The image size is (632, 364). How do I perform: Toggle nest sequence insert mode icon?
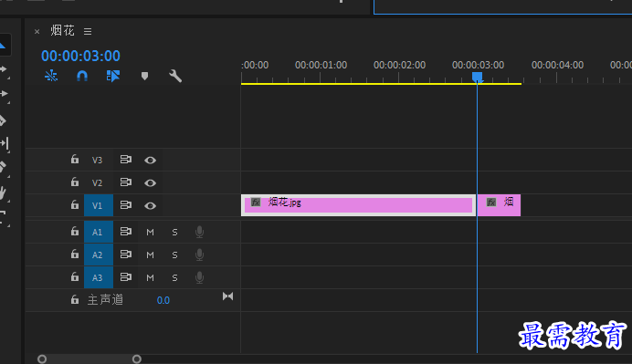51,76
